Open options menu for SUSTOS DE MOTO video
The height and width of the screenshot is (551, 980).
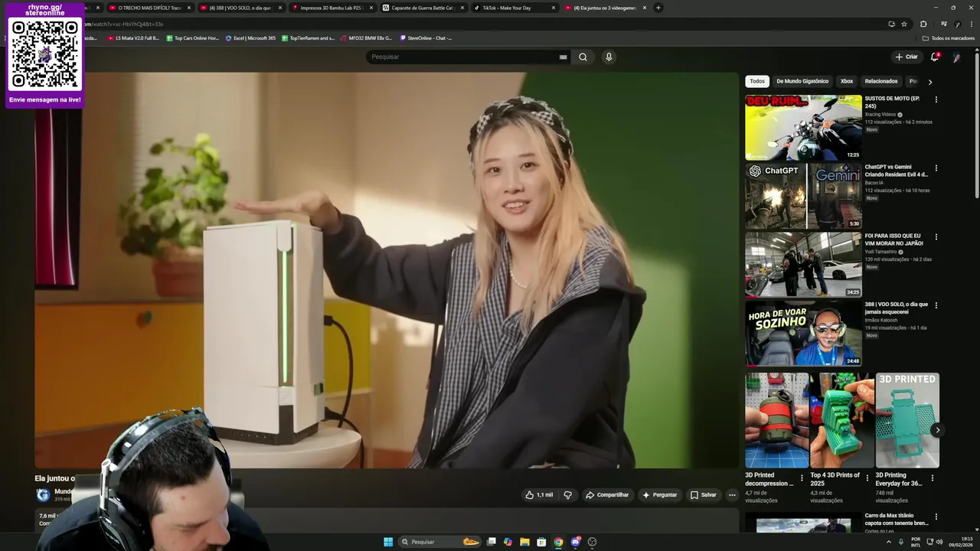point(936,99)
